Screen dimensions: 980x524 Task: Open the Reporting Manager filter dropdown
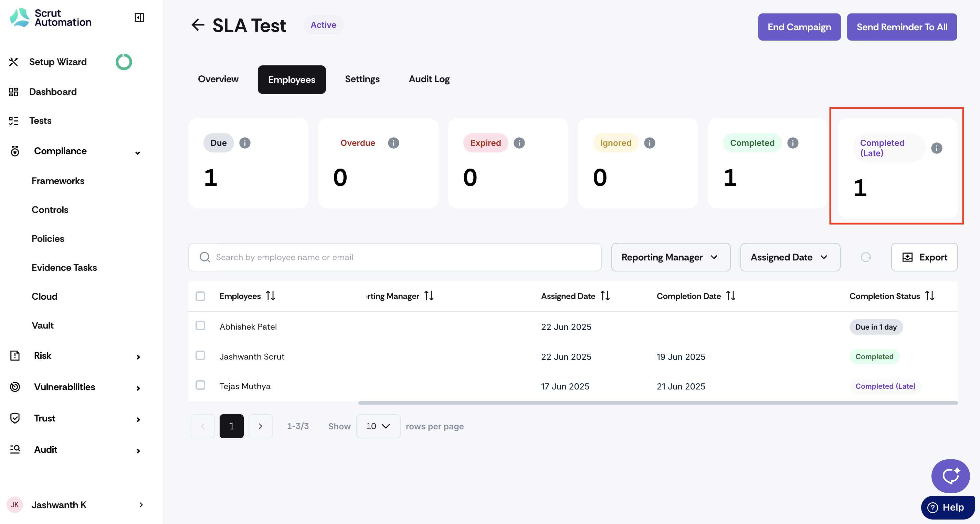tap(670, 257)
